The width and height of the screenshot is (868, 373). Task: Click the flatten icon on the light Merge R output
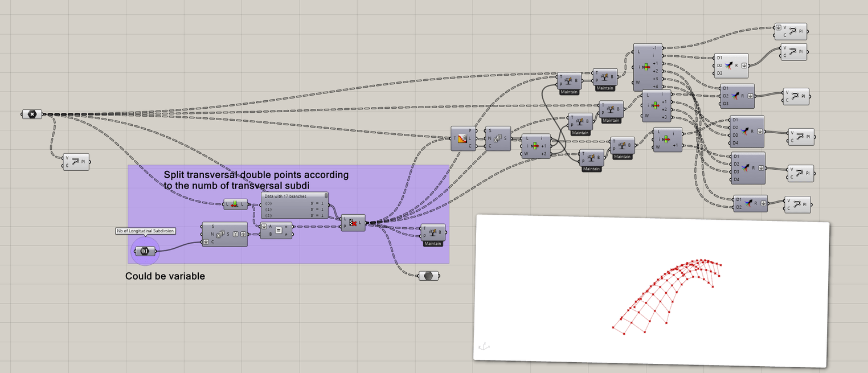[x=744, y=65]
